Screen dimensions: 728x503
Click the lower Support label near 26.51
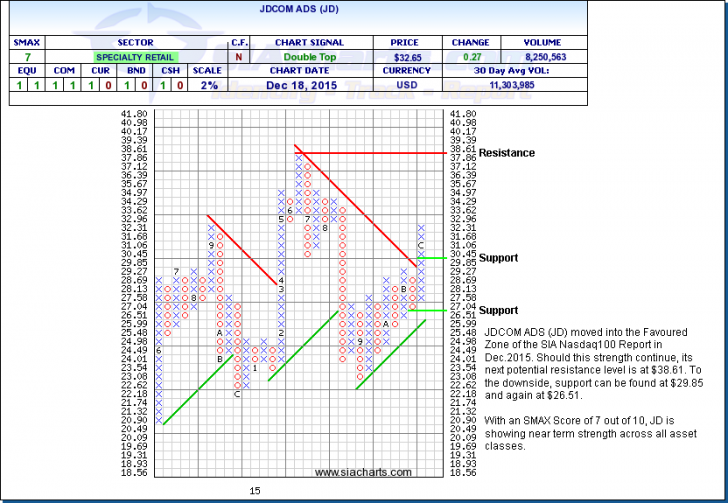[x=498, y=311]
